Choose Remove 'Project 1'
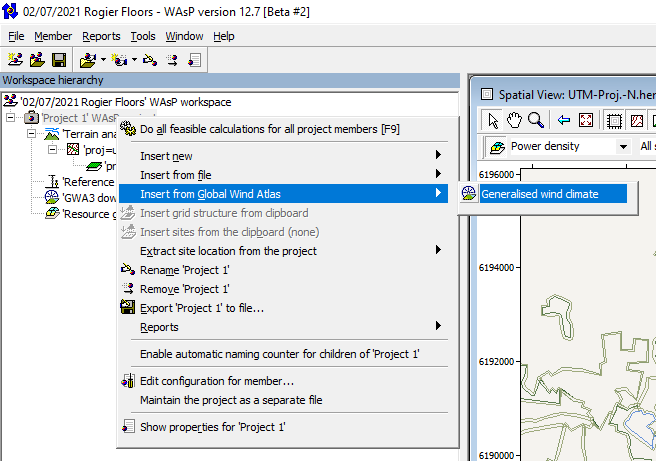Image resolution: width=656 pixels, height=461 pixels. [283, 289]
